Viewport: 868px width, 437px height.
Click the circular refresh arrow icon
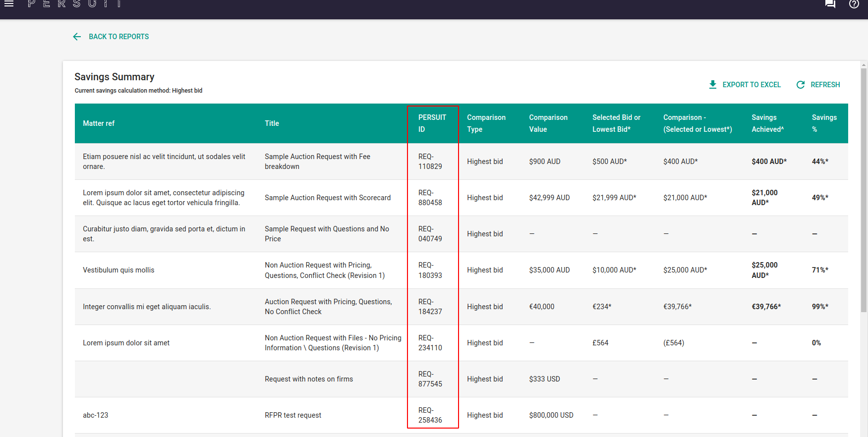point(800,85)
